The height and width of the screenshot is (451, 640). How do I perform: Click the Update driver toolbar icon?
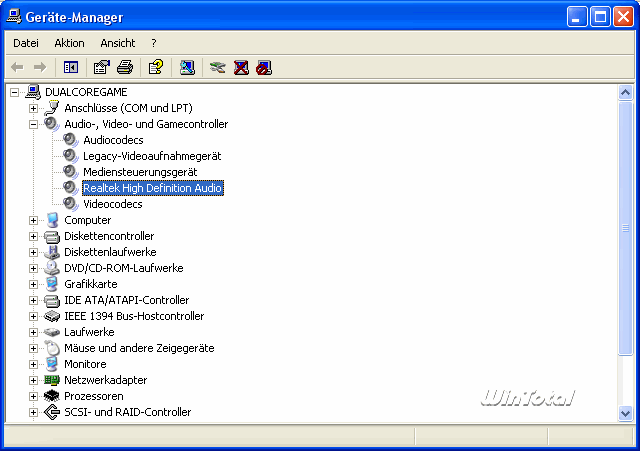(218, 67)
